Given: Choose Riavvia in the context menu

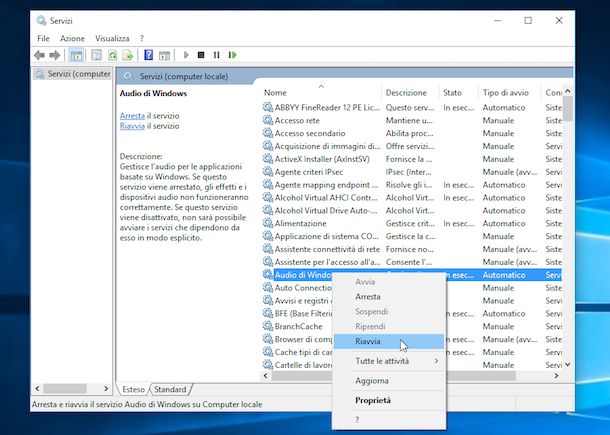Looking at the screenshot, I should [389, 341].
